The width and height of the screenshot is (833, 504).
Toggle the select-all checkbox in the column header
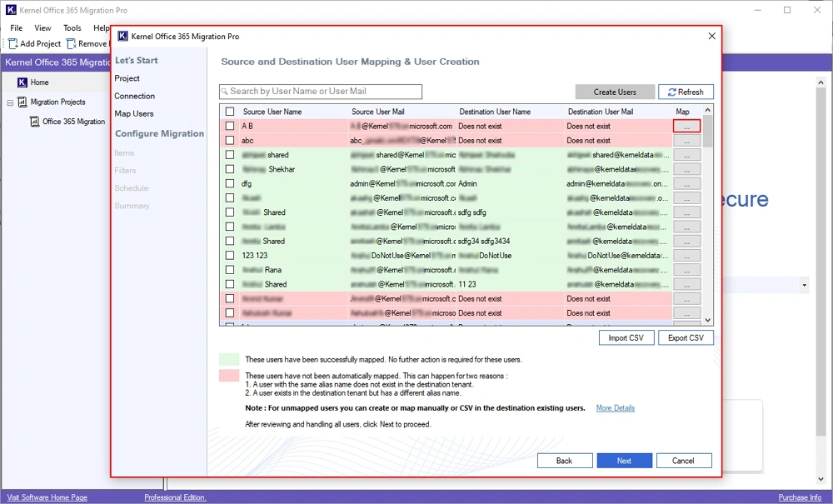tap(229, 110)
